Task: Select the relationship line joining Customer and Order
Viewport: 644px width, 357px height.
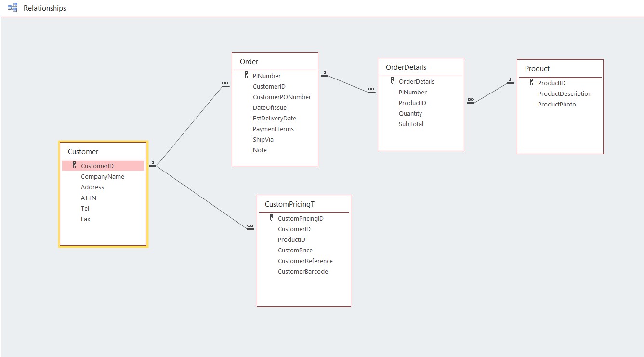Action: pyautogui.click(x=189, y=126)
